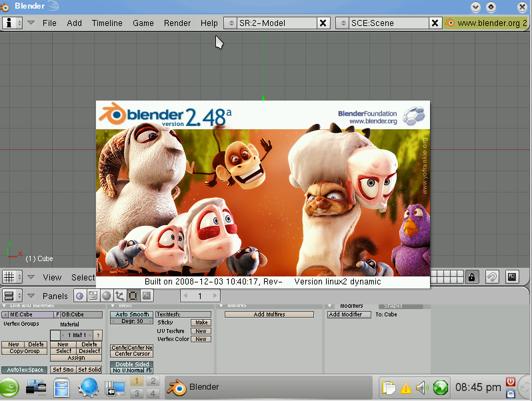Open the File menu
This screenshot has width=532, height=401.
pos(49,23)
